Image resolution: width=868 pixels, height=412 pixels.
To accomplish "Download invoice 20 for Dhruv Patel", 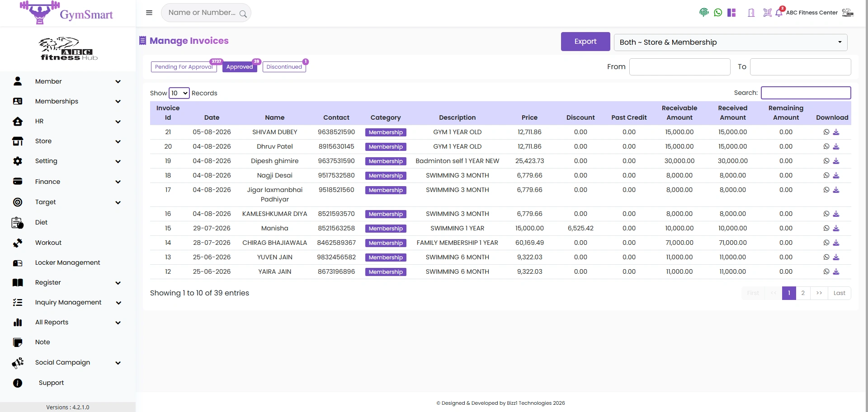I will tap(836, 146).
